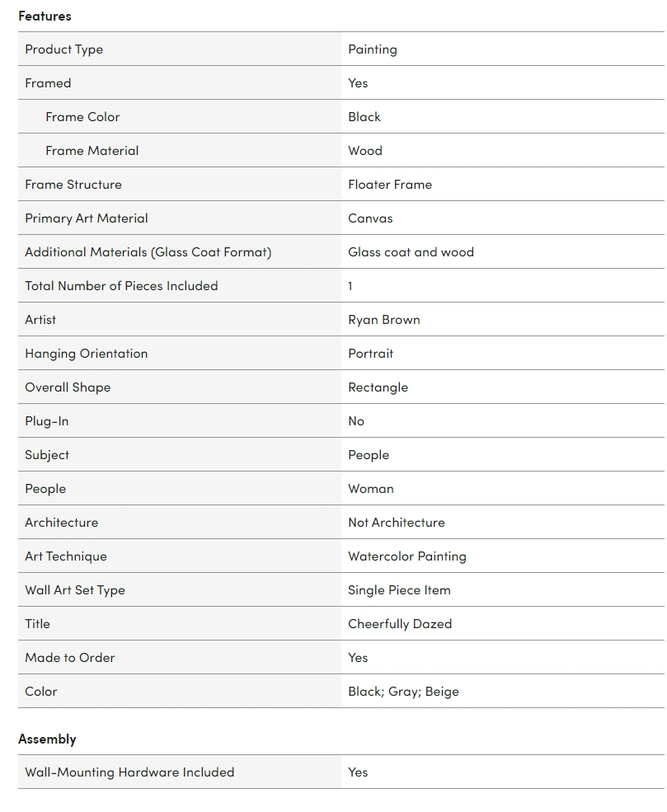Click the Wall-Mounting Hardware Included label
Viewport: 667px width, 812px height.
[x=129, y=772]
